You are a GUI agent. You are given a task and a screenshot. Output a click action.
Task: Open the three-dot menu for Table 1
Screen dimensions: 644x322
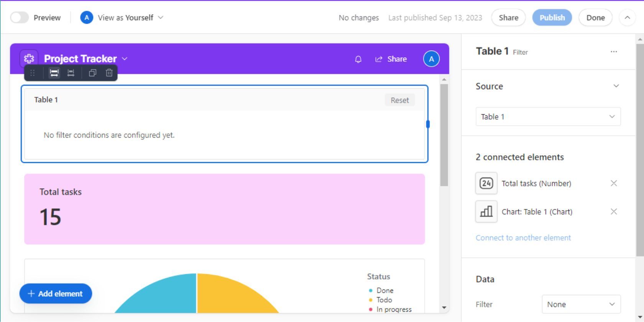[614, 52]
